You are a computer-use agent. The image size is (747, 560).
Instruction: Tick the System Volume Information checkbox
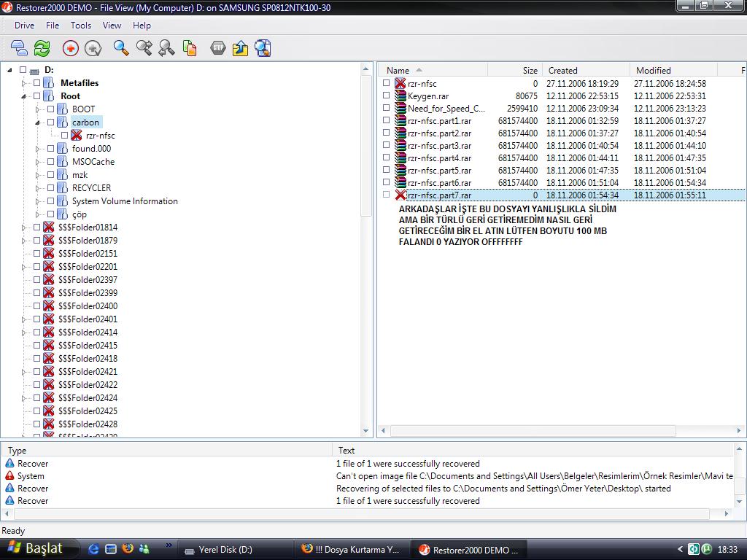pyautogui.click(x=51, y=201)
